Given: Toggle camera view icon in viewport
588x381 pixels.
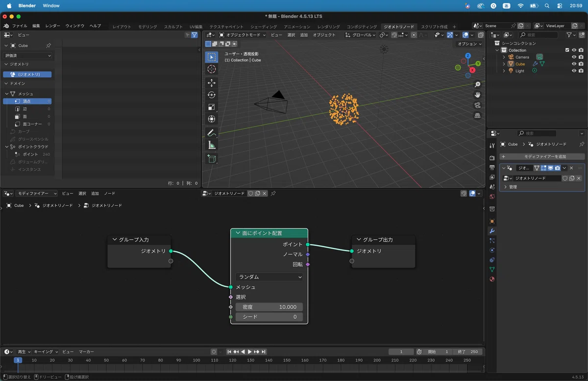Looking at the screenshot, I should tap(477, 105).
